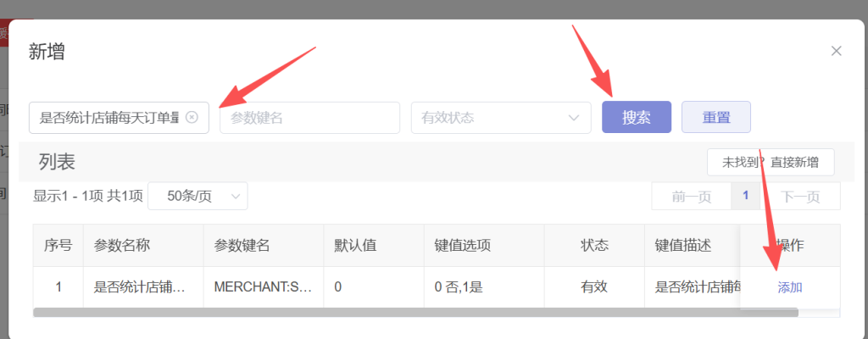Viewport: 868px width, 339px height.
Task: Go to the next page with 下一页
Action: point(799,196)
